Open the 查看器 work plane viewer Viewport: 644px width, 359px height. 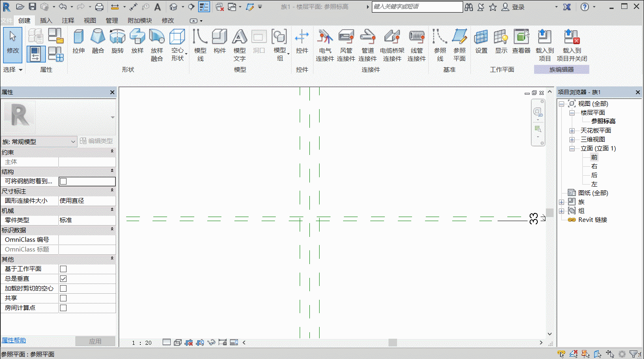(x=521, y=41)
